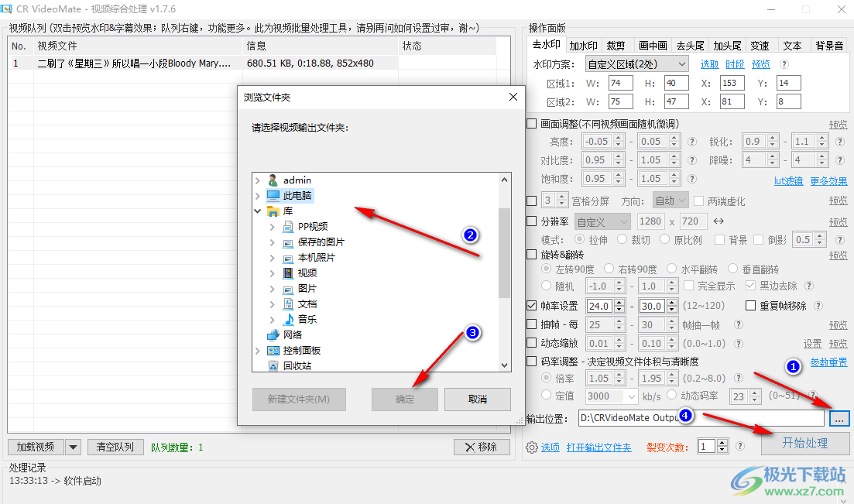Viewport: 854px width, 504px height.
Task: Click the 开始处理 button
Action: pos(805,443)
